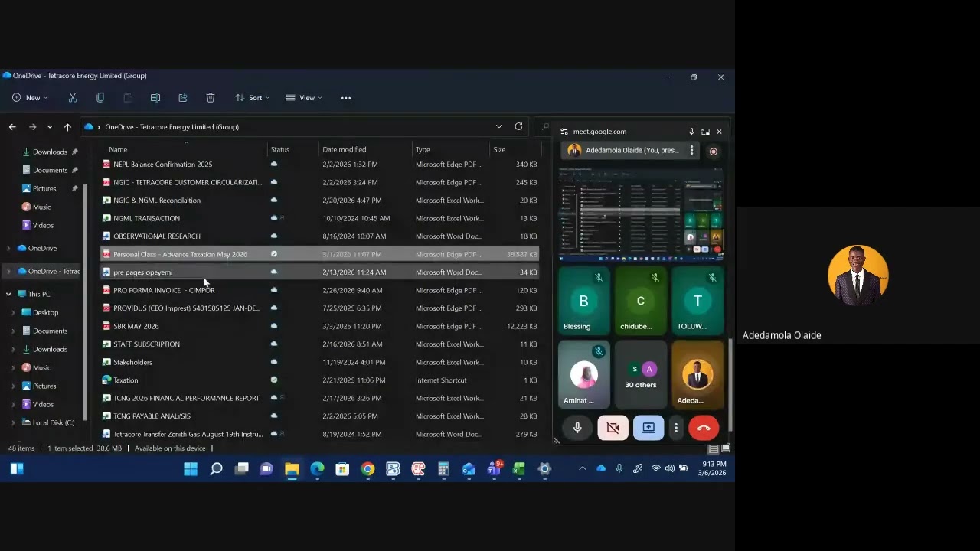Image resolution: width=980 pixels, height=551 pixels.
Task: Expand Meet picture-in-picture back to tab
Action: coord(705,132)
